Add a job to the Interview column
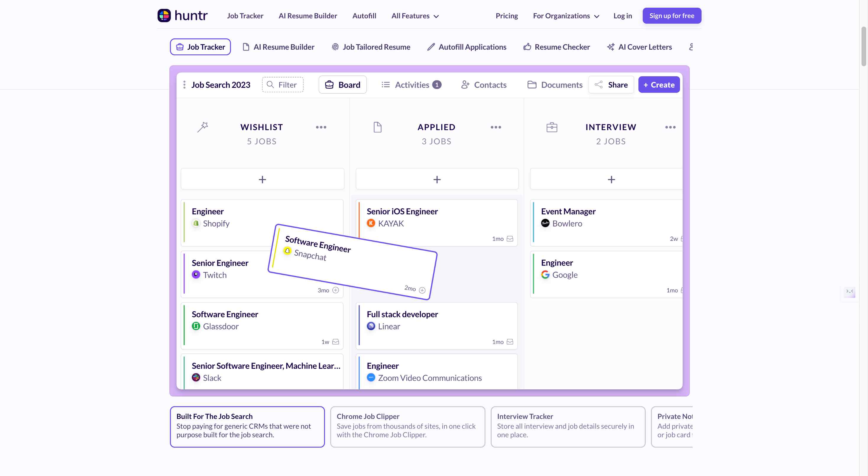Screen dimensions: 868x476 point(607,179)
